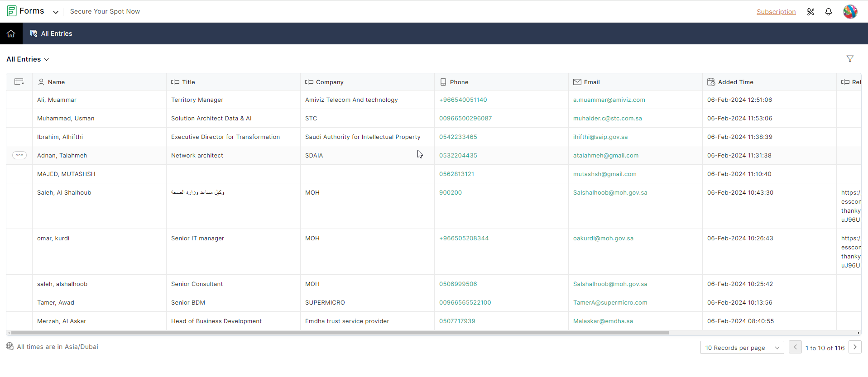Click the form name Secure Your Spot Now

105,11
